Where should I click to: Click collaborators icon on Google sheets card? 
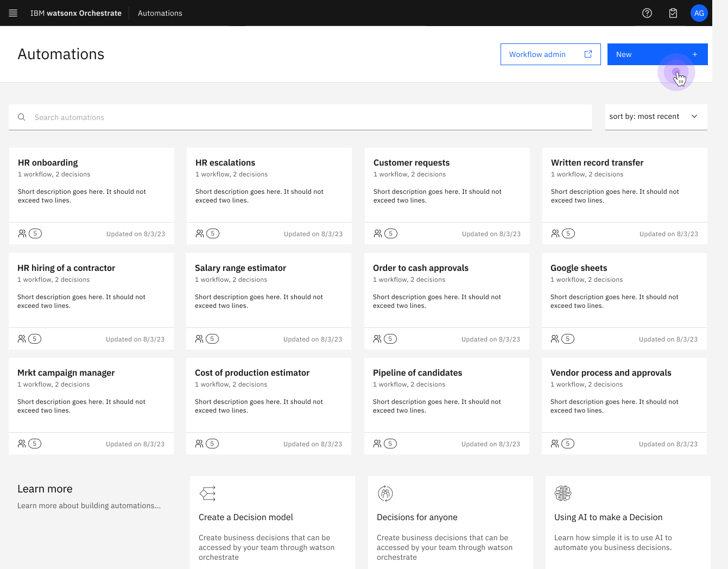555,339
